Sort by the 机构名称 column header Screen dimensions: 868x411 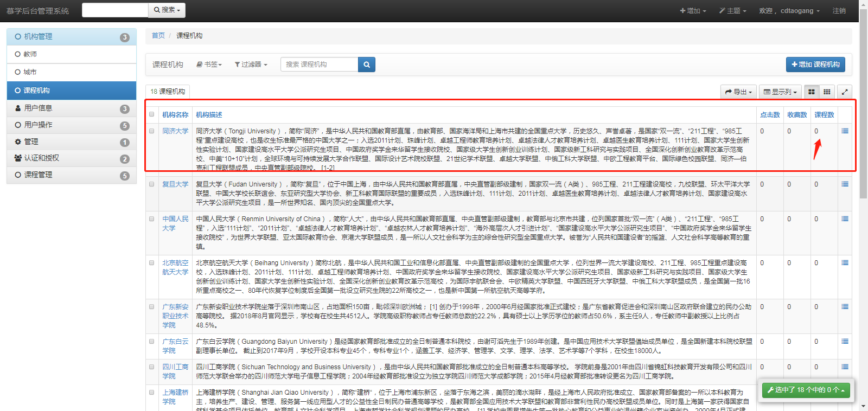point(175,115)
